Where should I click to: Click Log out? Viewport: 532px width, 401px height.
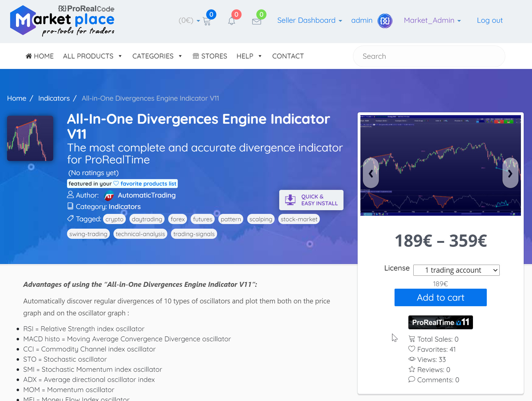pyautogui.click(x=490, y=20)
